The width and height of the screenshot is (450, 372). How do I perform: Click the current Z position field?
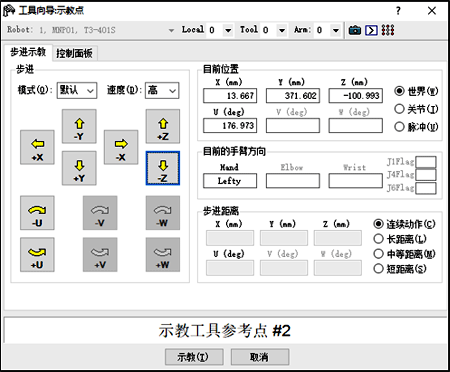tap(356, 96)
